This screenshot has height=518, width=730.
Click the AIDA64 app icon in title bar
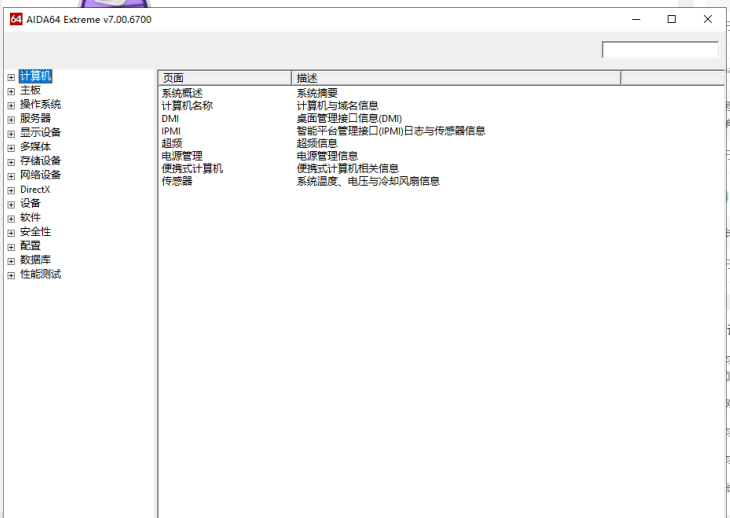16,19
